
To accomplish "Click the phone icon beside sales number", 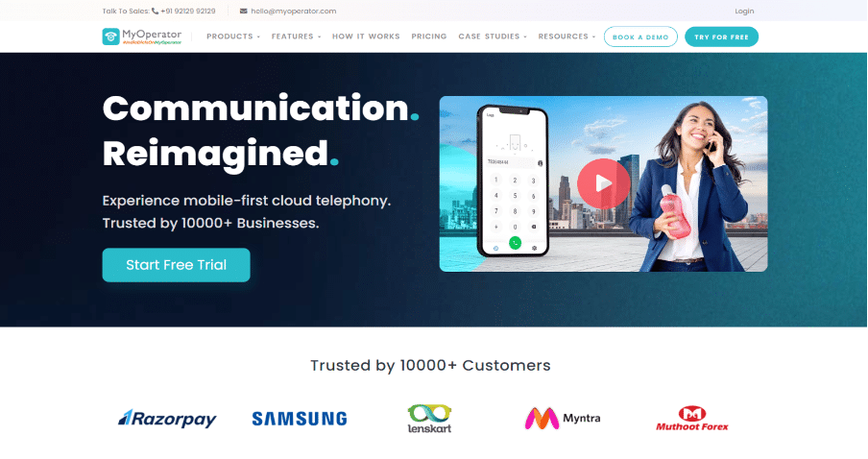I will coord(155,12).
